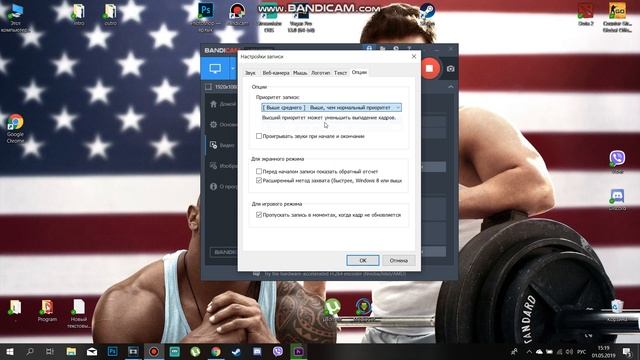This screenshot has height=360, width=640.
Task: Select the intro folder on desktop
Action: coord(78,15)
